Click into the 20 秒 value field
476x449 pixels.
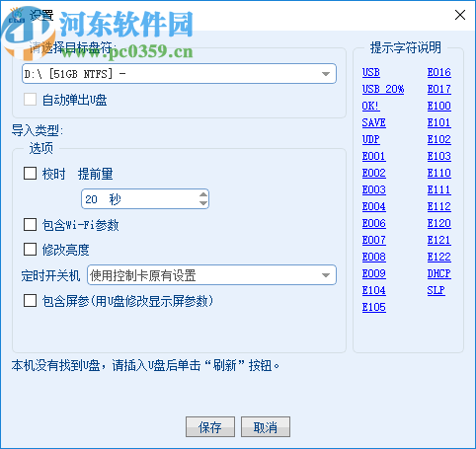pos(140,199)
